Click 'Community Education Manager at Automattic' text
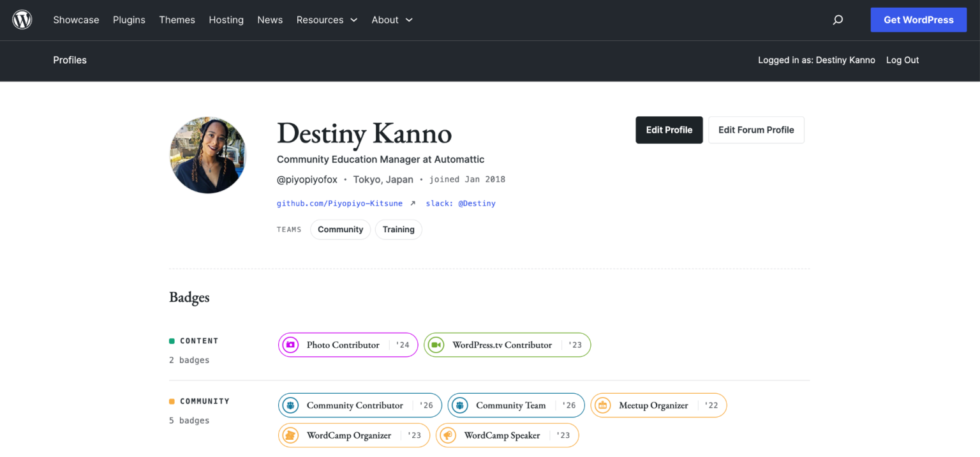 pos(380,160)
